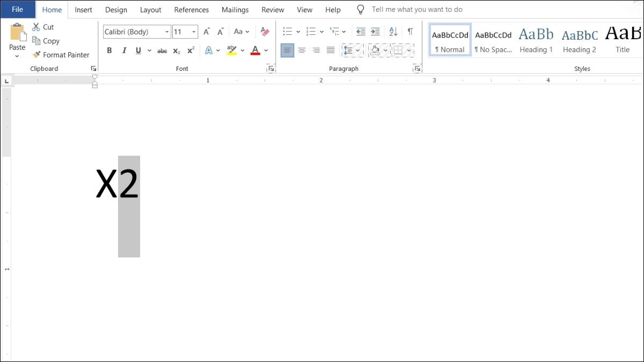Screen dimensions: 644x362
Task: Clear all formatting eraser icon
Action: pyautogui.click(x=264, y=32)
